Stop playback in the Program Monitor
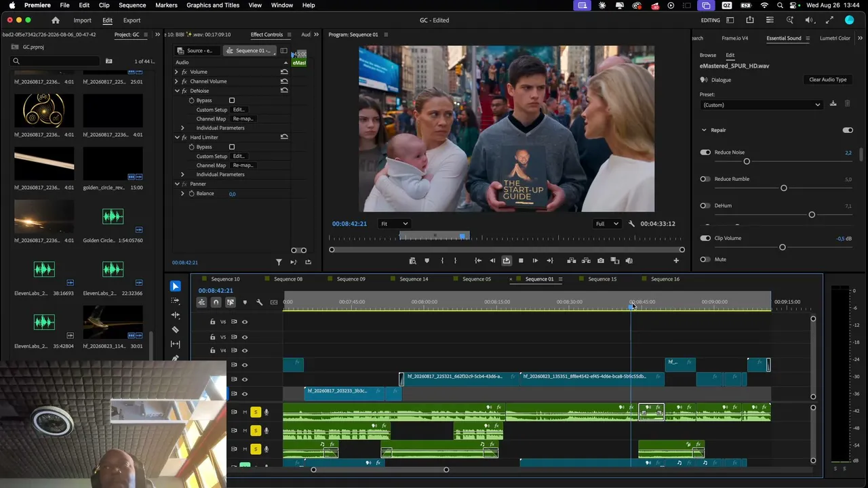Image resolution: width=868 pixels, height=488 pixels. tap(521, 260)
